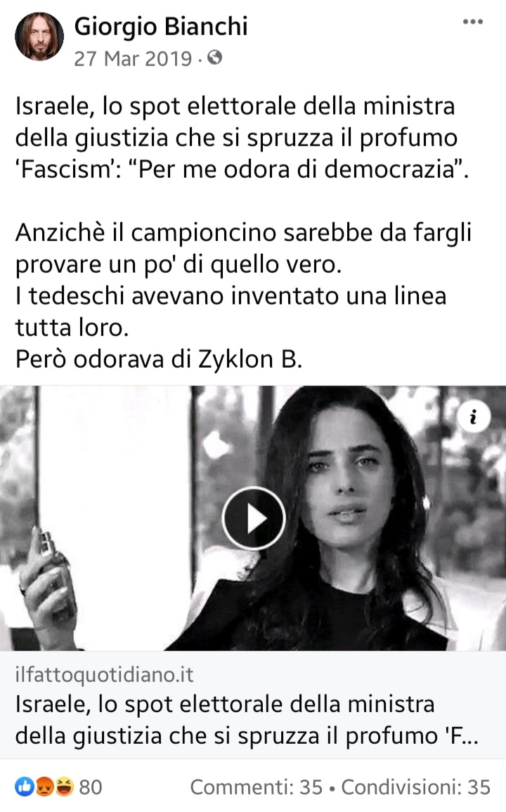This screenshot has height=812, width=506.
Task: Open the 27 Mar 2019 timestamp
Action: [133, 58]
